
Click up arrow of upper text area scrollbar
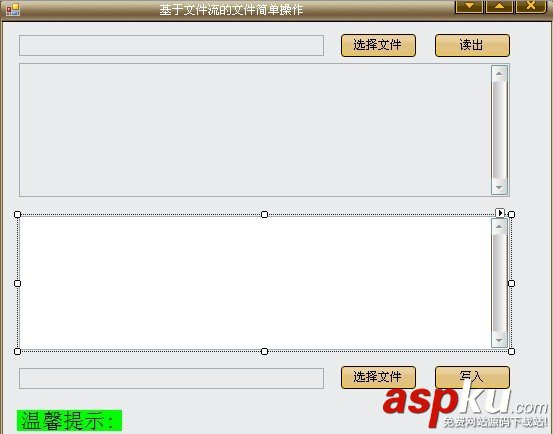tap(499, 74)
